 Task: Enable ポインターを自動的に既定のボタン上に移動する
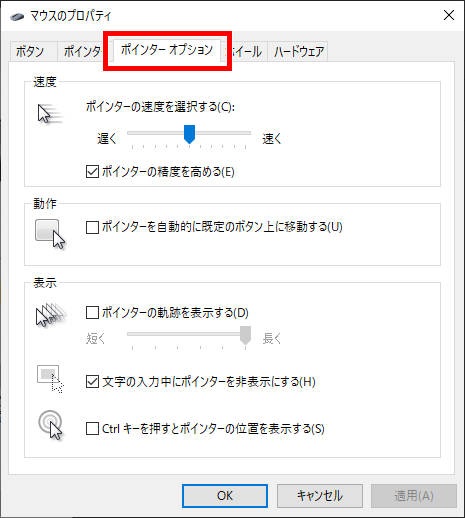tap(92, 228)
